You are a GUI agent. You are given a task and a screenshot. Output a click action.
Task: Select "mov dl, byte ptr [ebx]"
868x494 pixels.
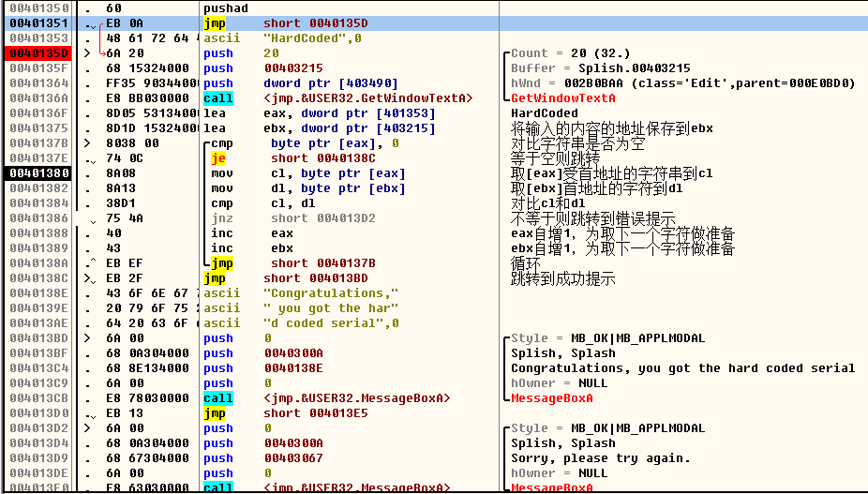point(308,188)
